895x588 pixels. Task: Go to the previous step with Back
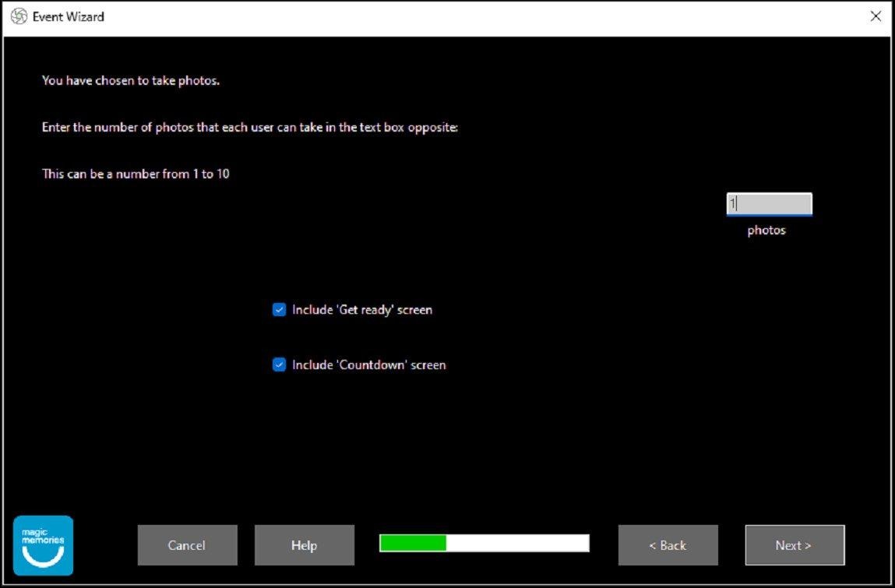tap(668, 545)
